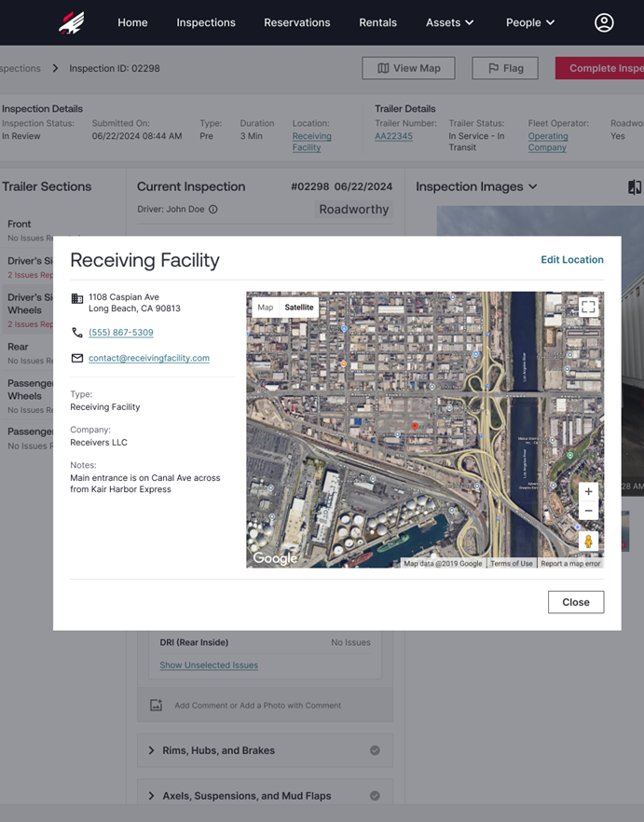Click the eagle logo in navbar
Image resolution: width=644 pixels, height=822 pixels.
click(72, 22)
